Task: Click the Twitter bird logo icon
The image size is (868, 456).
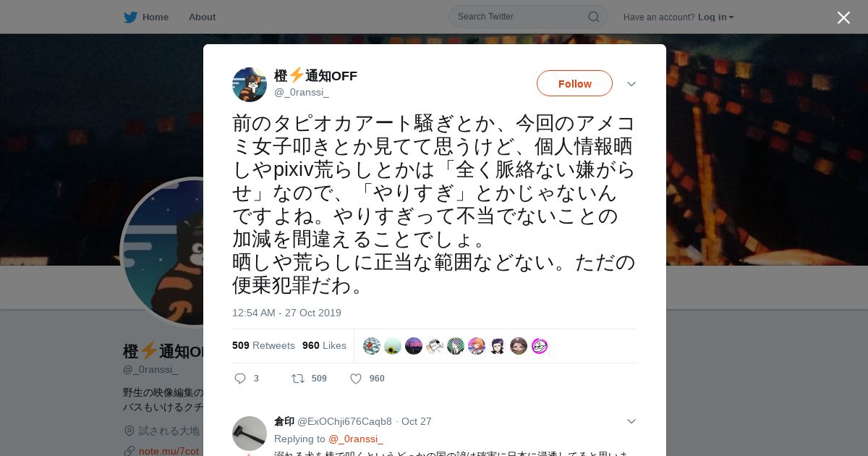Action: pyautogui.click(x=130, y=17)
